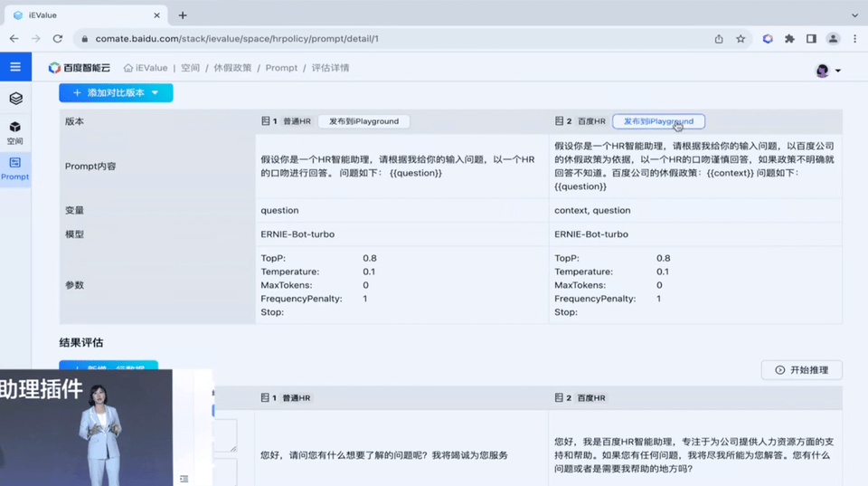This screenshot has width=868, height=486.
Task: Open the 休假政策 breadcrumb link
Action: [x=232, y=68]
